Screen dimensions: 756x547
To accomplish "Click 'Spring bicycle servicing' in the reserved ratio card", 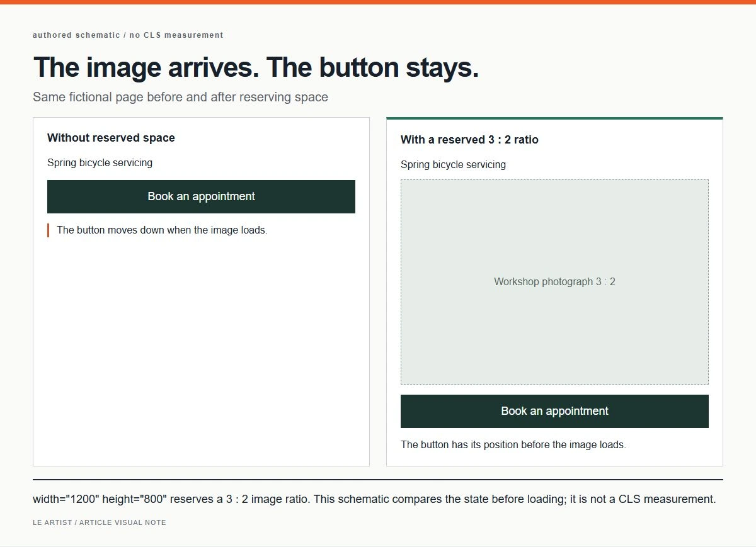I will pos(453,165).
